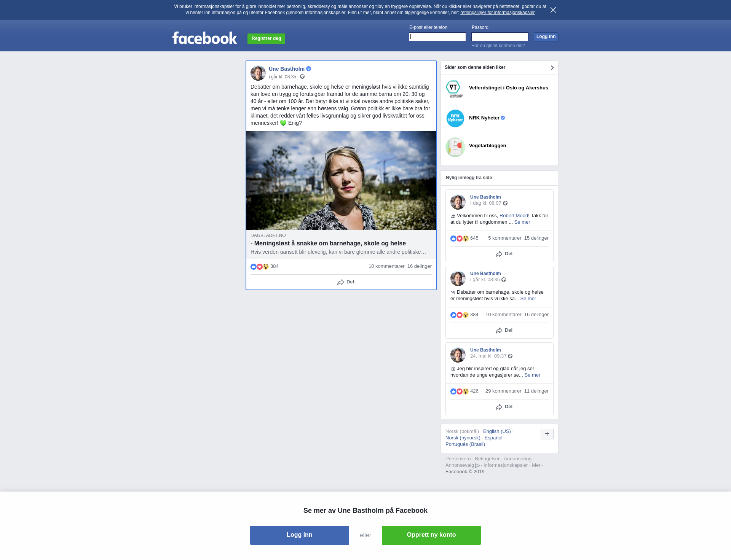This screenshot has width=731, height=560.
Task: Open avatar on the 24. mai post
Action: pyautogui.click(x=458, y=355)
